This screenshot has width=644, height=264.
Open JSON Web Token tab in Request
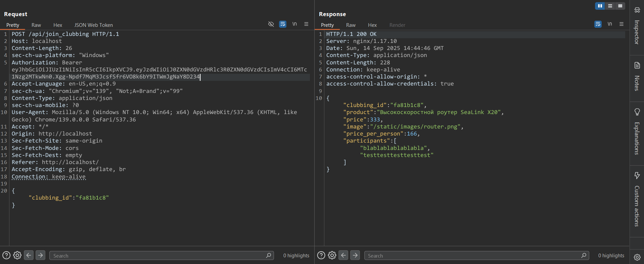pyautogui.click(x=93, y=25)
